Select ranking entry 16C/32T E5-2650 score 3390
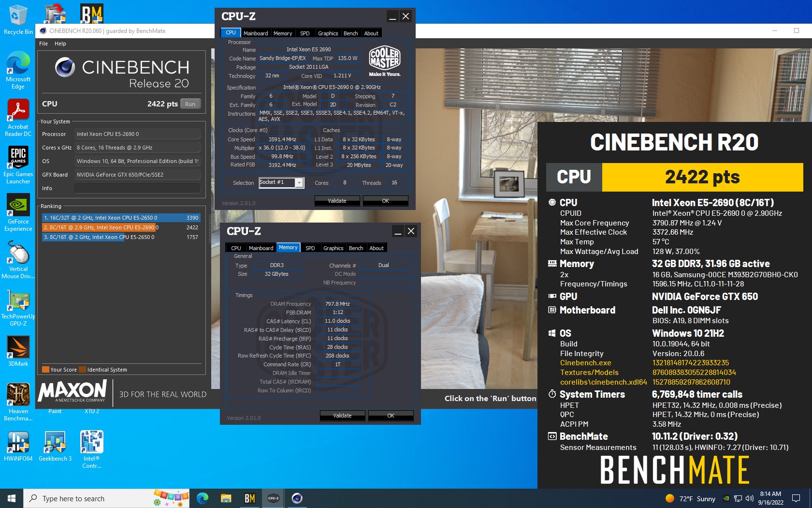812x508 pixels. click(x=121, y=218)
